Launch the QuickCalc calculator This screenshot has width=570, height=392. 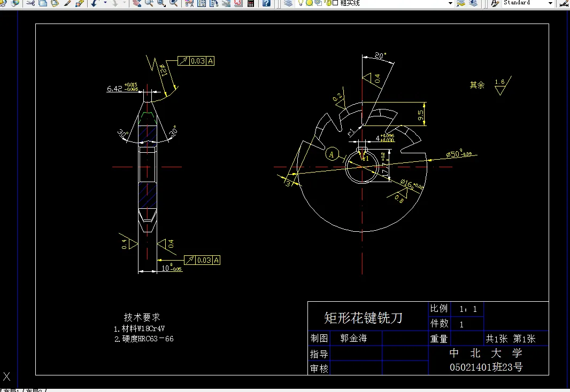(x=251, y=3)
